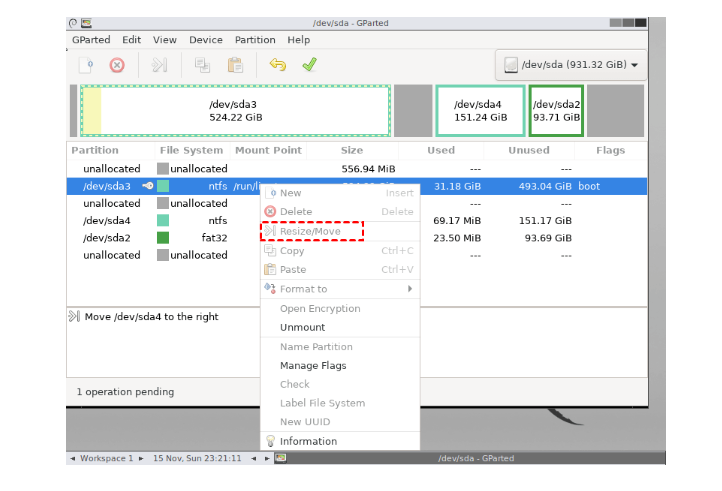This screenshot has width=722, height=491.
Task: Apply all operations with green checkmark
Action: click(x=310, y=65)
